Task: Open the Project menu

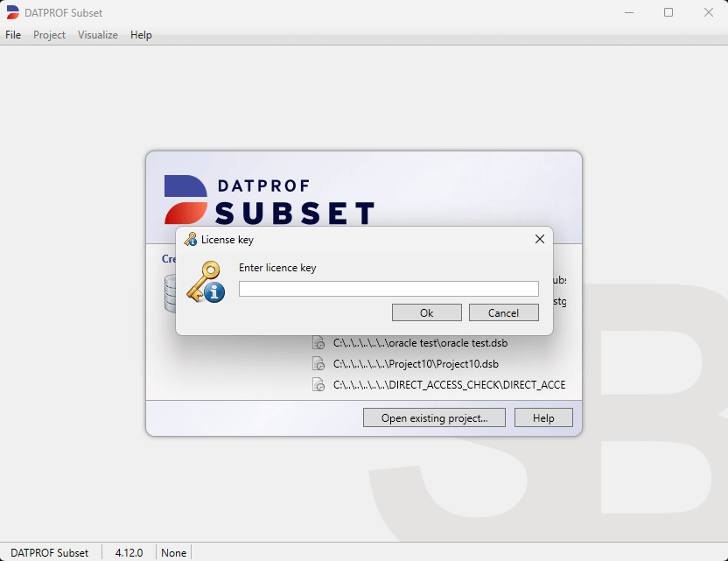Action: pos(49,35)
